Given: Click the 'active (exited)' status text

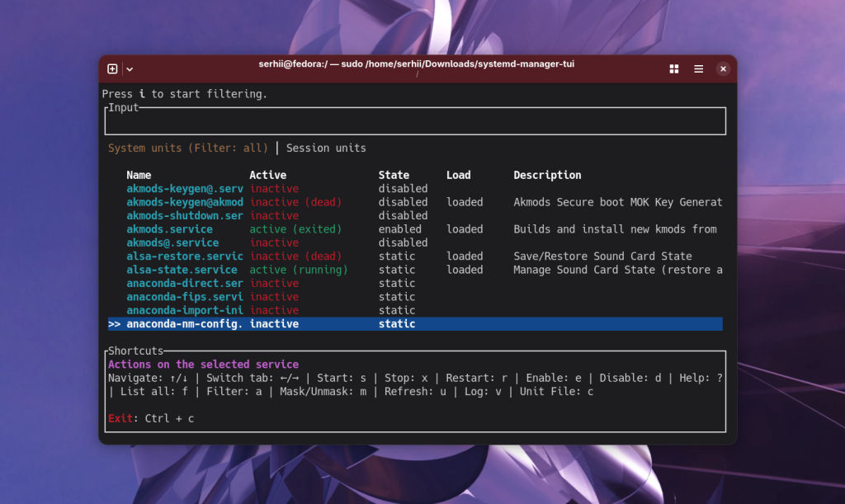Looking at the screenshot, I should pos(296,228).
